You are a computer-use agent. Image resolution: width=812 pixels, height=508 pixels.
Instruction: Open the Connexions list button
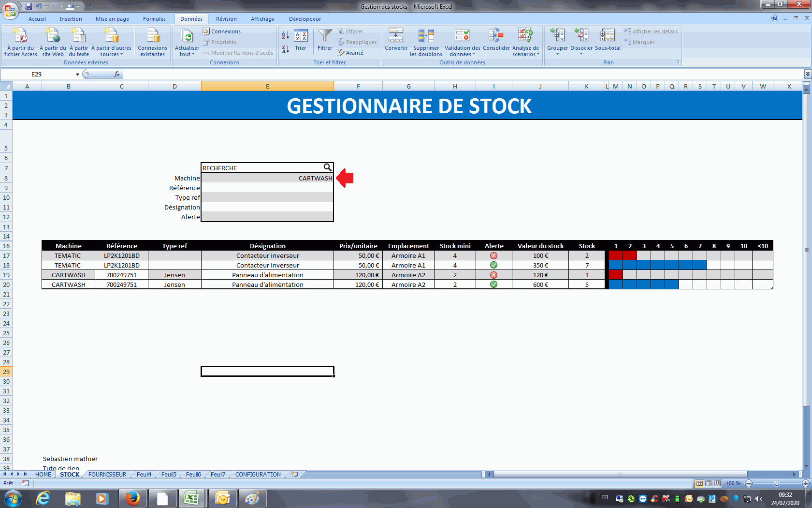(x=221, y=31)
